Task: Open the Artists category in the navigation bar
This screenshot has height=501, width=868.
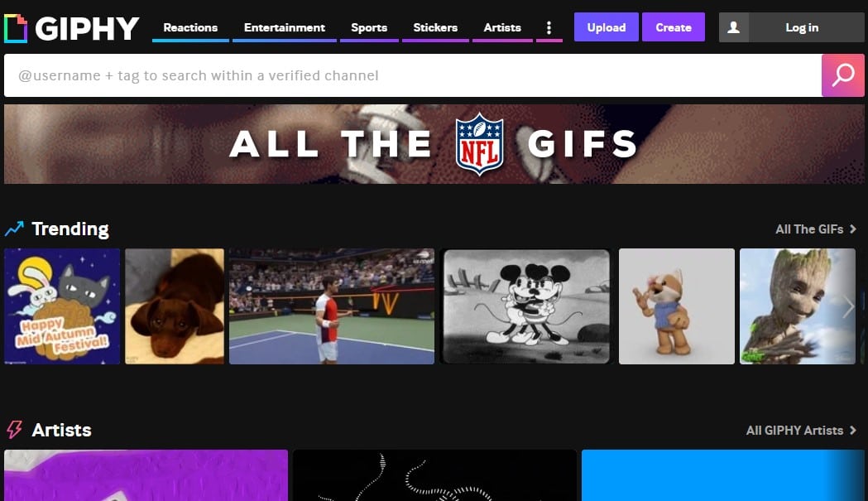Action: coord(502,27)
